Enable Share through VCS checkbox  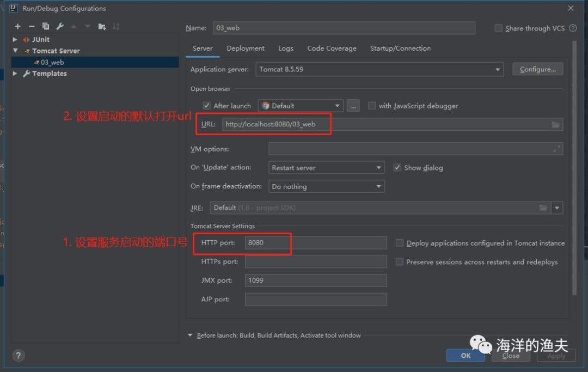coord(498,28)
